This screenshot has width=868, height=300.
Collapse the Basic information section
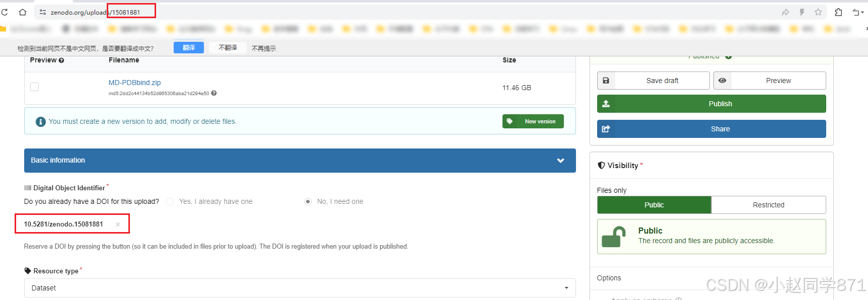coord(560,161)
